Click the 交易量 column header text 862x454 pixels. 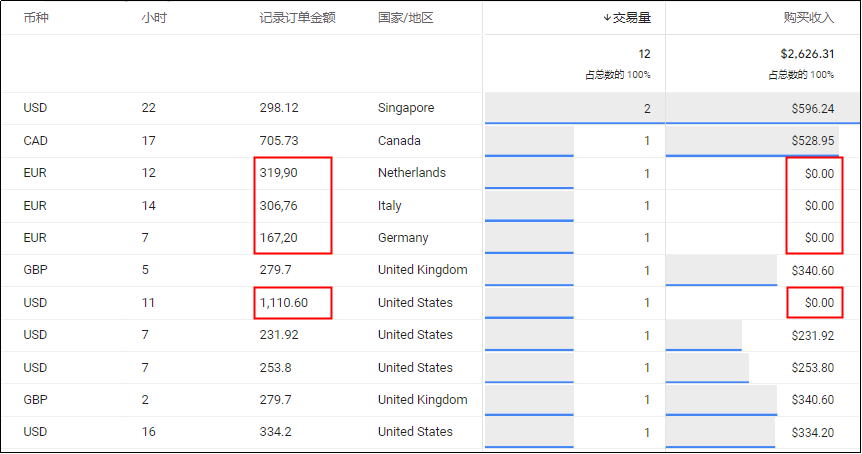point(632,18)
